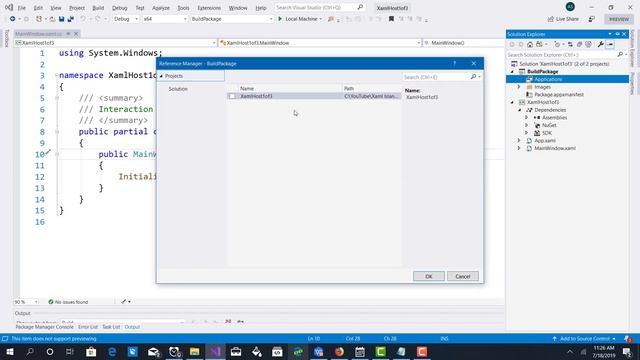Click the Preview Selected Items icon in Solution Explorer

(x=610, y=44)
